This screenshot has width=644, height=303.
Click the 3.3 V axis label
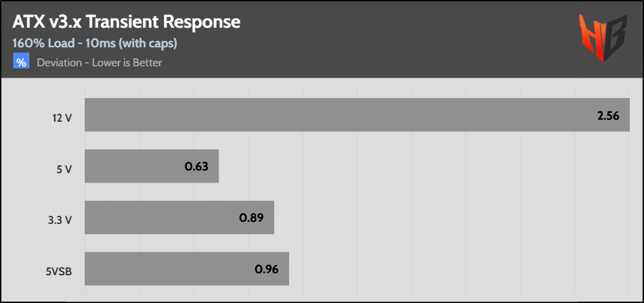point(60,220)
